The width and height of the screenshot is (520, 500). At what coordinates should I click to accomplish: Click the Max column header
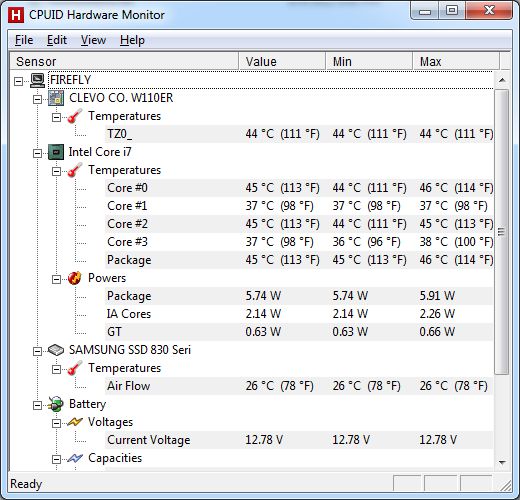(x=456, y=61)
